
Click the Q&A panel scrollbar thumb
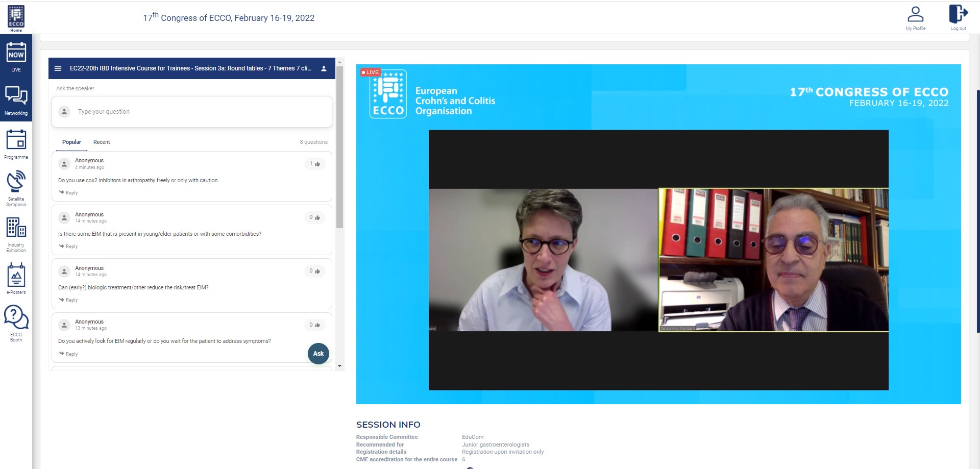pos(340,147)
